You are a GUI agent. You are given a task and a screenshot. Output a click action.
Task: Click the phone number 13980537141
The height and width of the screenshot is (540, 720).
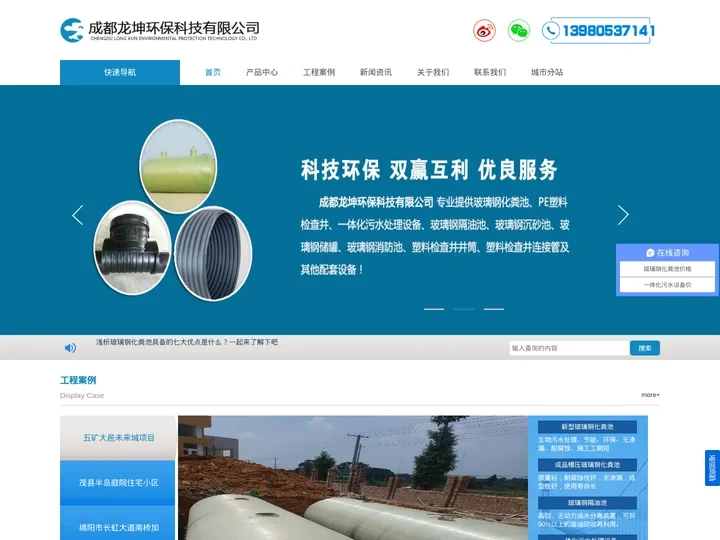(609, 31)
